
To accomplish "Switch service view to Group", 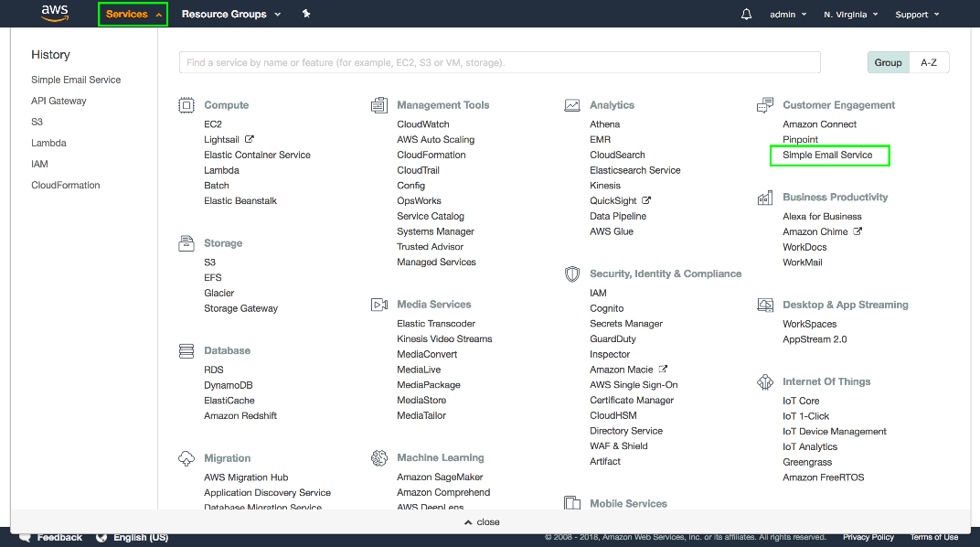I will [x=888, y=63].
